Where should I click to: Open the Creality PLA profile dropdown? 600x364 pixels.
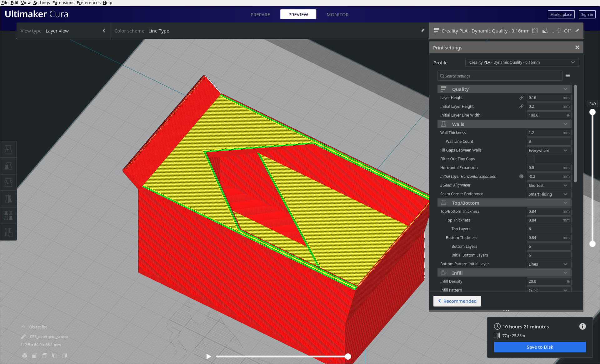pyautogui.click(x=521, y=62)
